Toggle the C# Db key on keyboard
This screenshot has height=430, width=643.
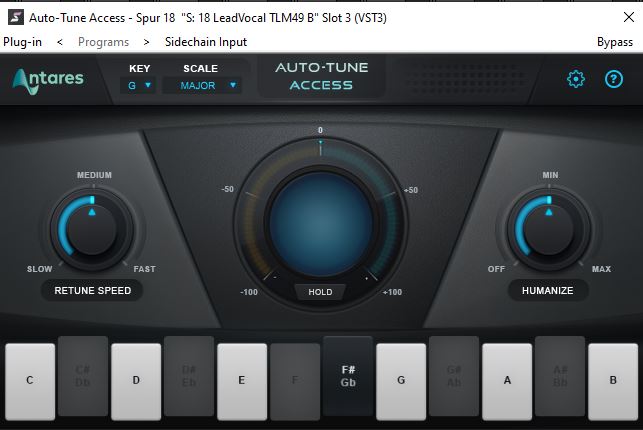pos(83,376)
